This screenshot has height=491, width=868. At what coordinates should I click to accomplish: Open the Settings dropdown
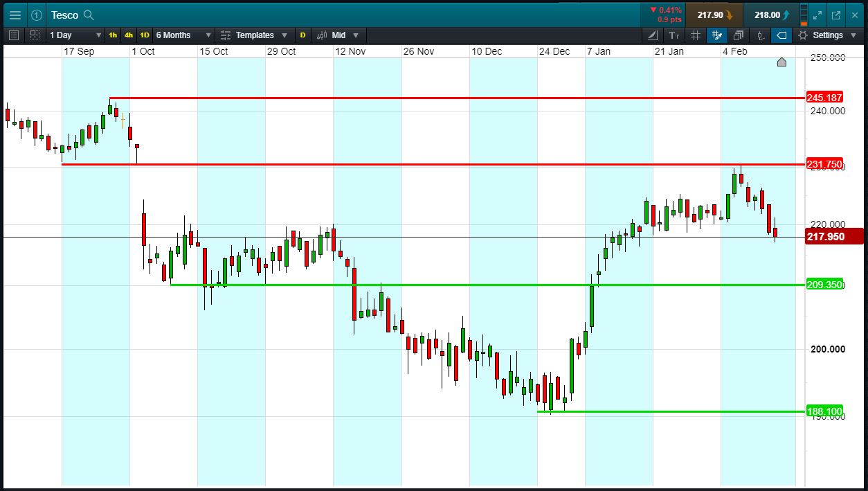pyautogui.click(x=826, y=35)
